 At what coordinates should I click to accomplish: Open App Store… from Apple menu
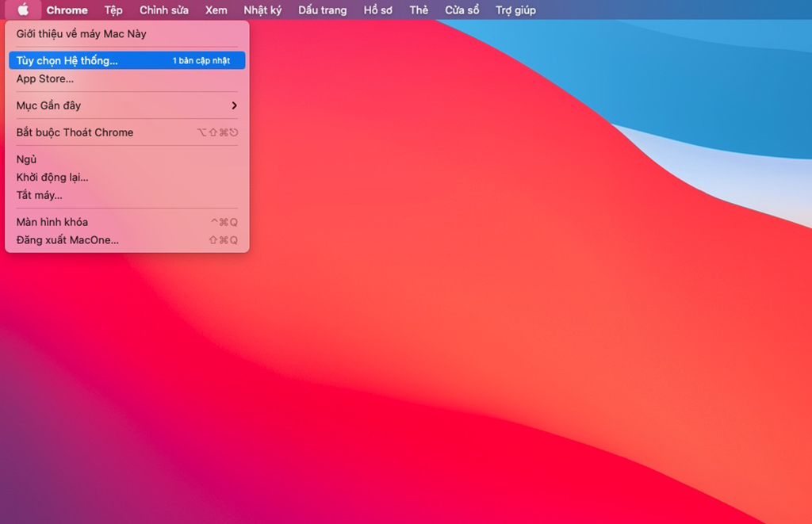tap(127, 78)
